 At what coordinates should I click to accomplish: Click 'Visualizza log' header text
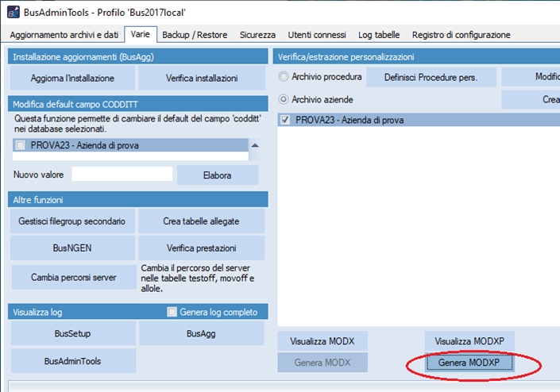click(37, 313)
